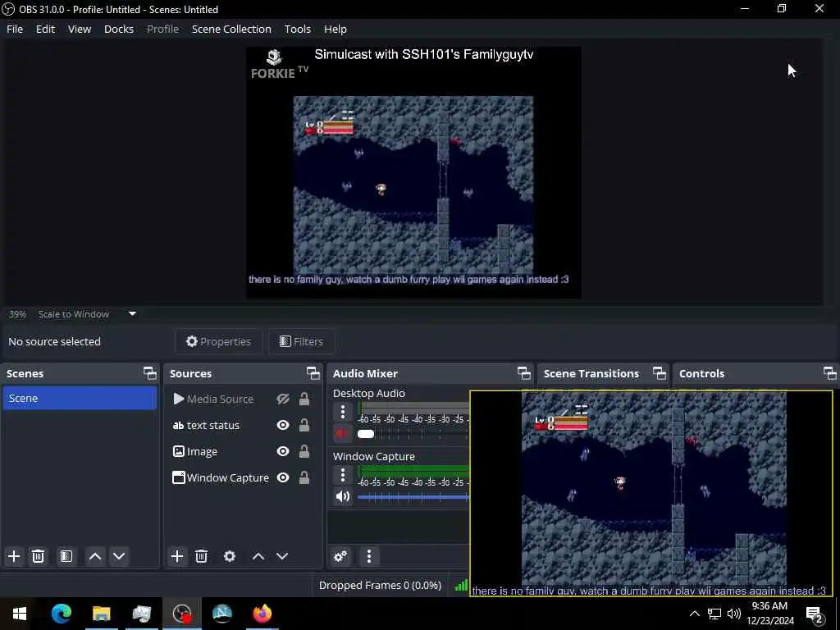
Task: Adjust Window Capture volume slider
Action: (x=413, y=496)
